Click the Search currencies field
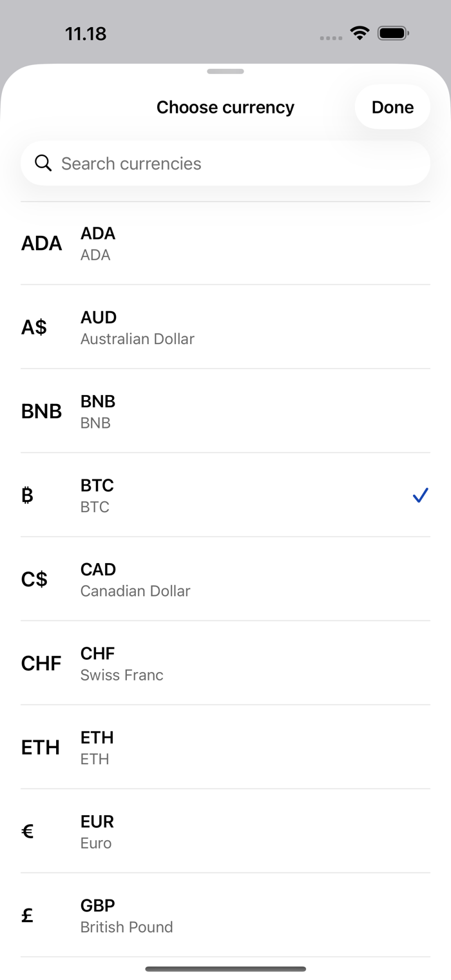 225,163
